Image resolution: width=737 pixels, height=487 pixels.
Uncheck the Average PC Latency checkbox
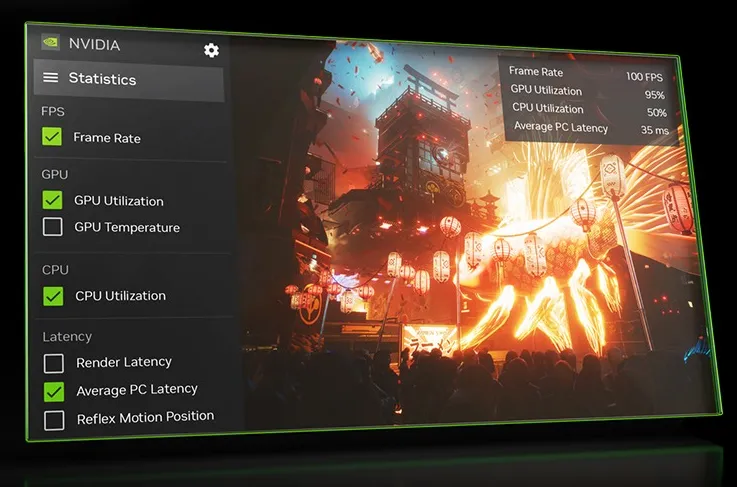54,392
